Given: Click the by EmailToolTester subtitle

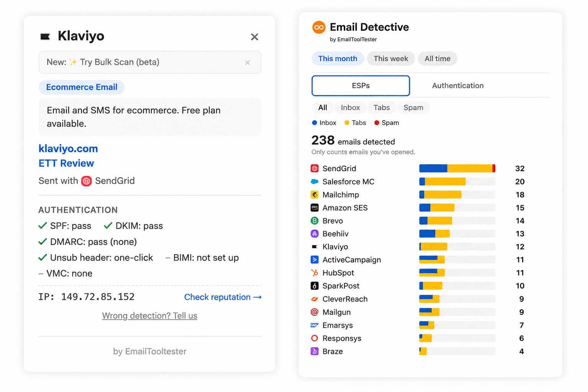Looking at the screenshot, I should (353, 39).
